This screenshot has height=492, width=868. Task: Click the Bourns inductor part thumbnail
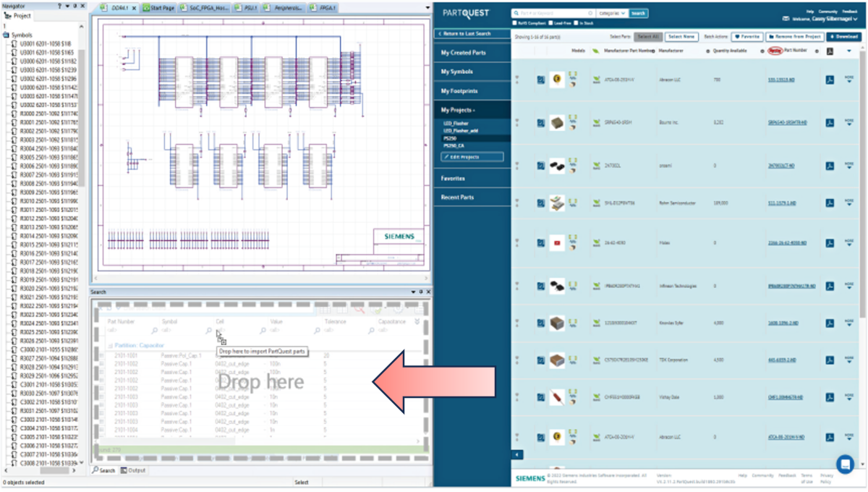[x=557, y=124]
